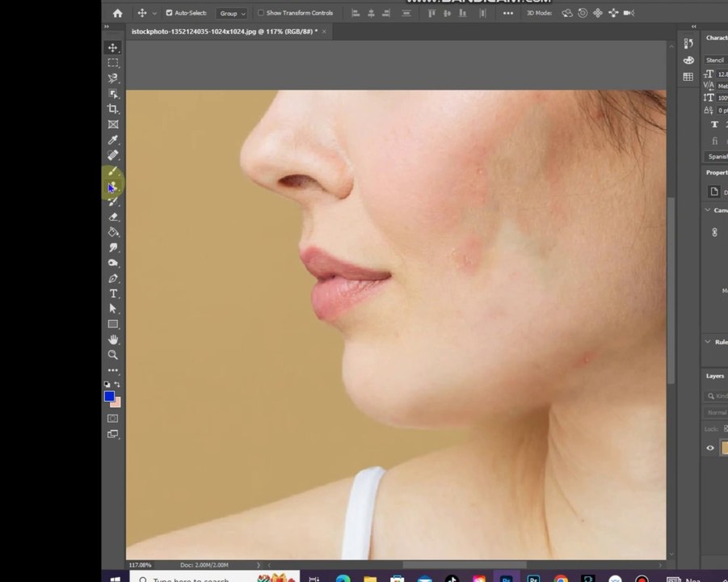Hide the layer using the eye icon
728x582 pixels.
coord(710,448)
